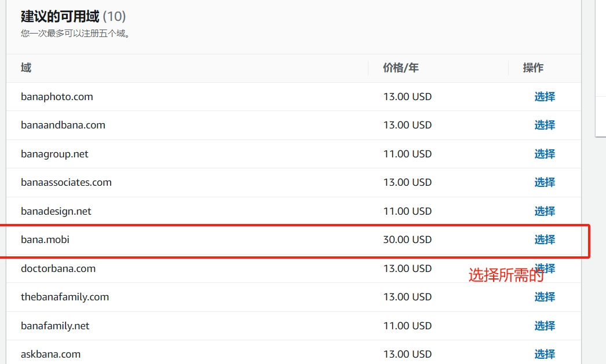Click 选择 for banaphoto.com
The width and height of the screenshot is (606, 364).
545,97
